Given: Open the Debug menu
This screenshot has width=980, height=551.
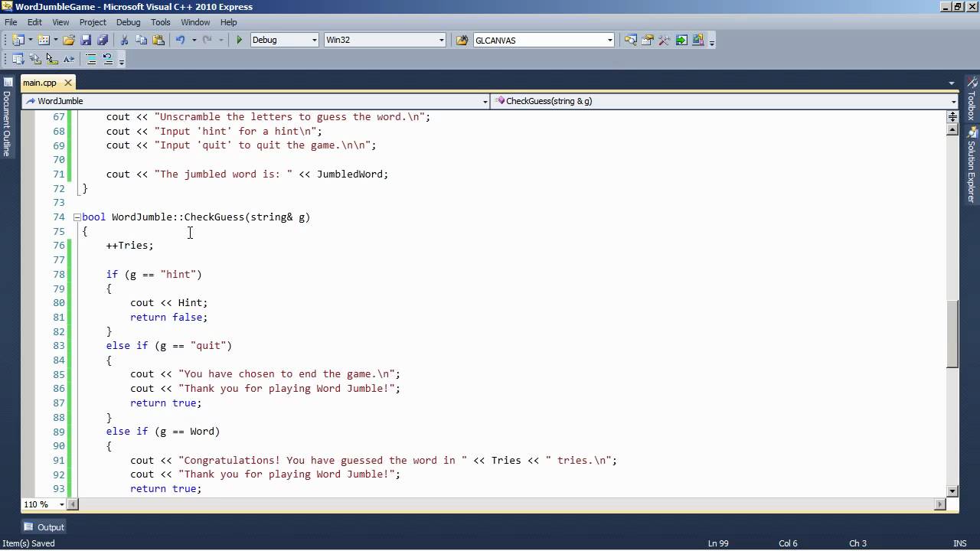Looking at the screenshot, I should click(128, 22).
